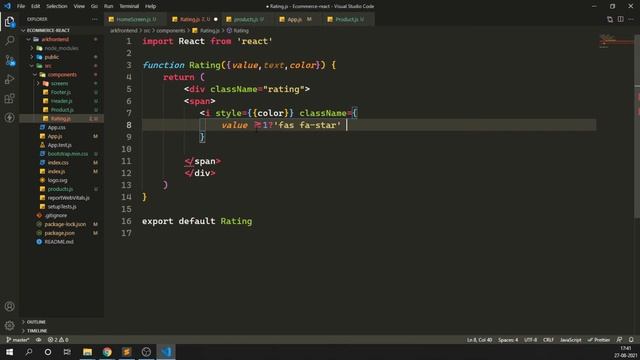Click the Spaces: 4 indentation setting

pyautogui.click(x=508, y=340)
